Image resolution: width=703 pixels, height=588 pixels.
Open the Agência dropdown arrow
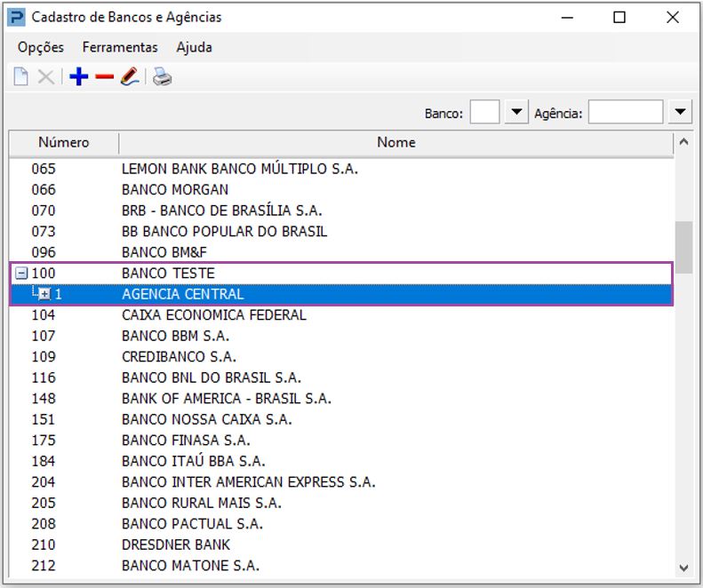(x=680, y=112)
